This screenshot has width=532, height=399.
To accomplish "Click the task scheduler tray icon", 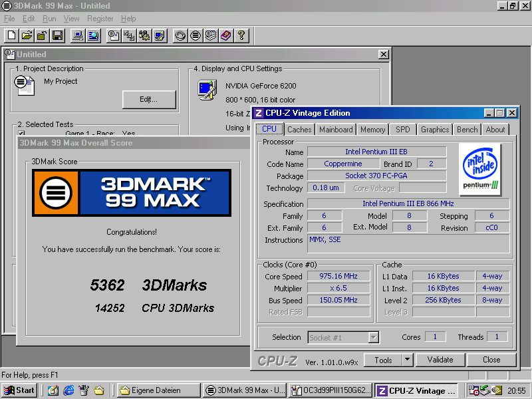I will (473, 390).
